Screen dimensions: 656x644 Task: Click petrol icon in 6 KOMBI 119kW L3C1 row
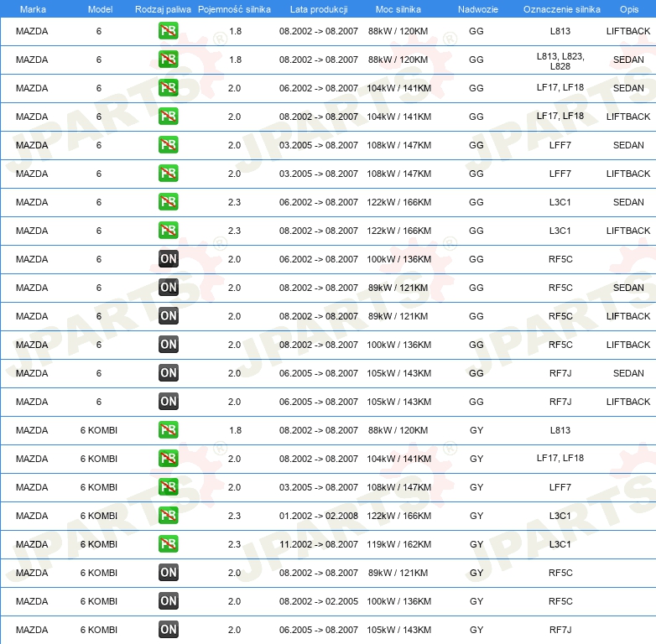[x=168, y=544]
